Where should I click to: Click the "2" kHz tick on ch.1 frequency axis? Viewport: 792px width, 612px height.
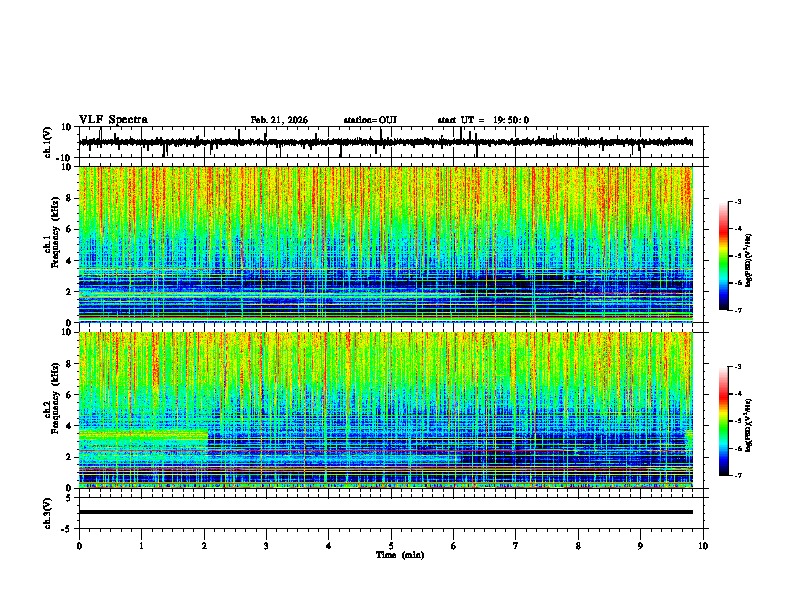(x=69, y=291)
